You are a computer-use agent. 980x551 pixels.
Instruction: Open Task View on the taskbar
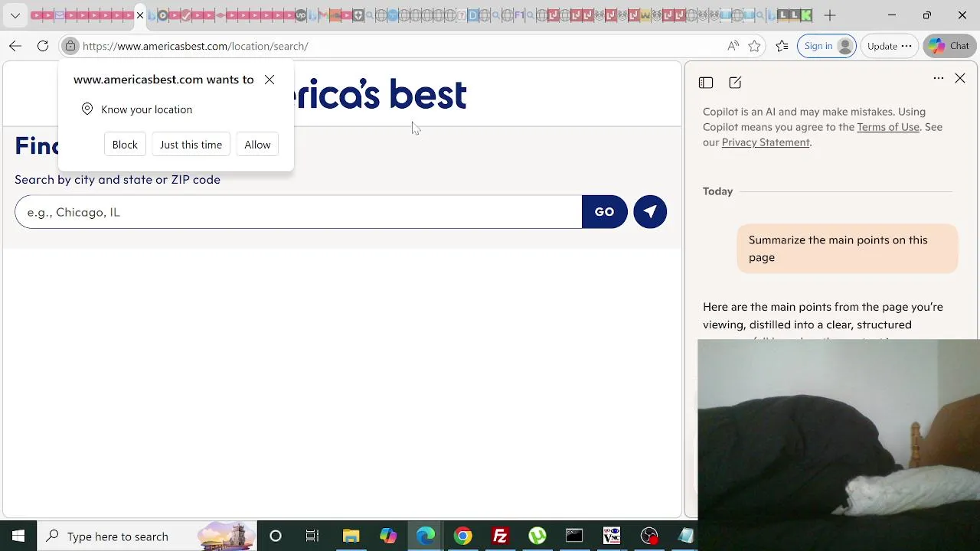point(312,536)
